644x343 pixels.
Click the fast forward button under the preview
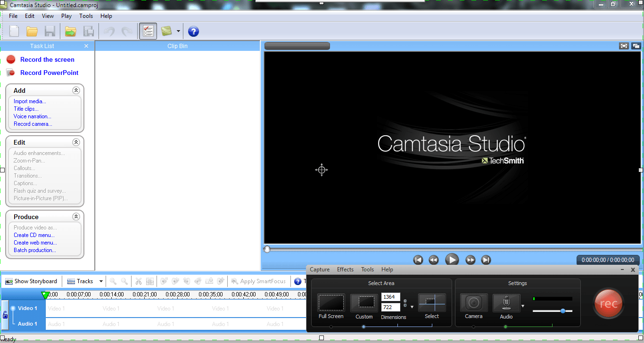470,260
